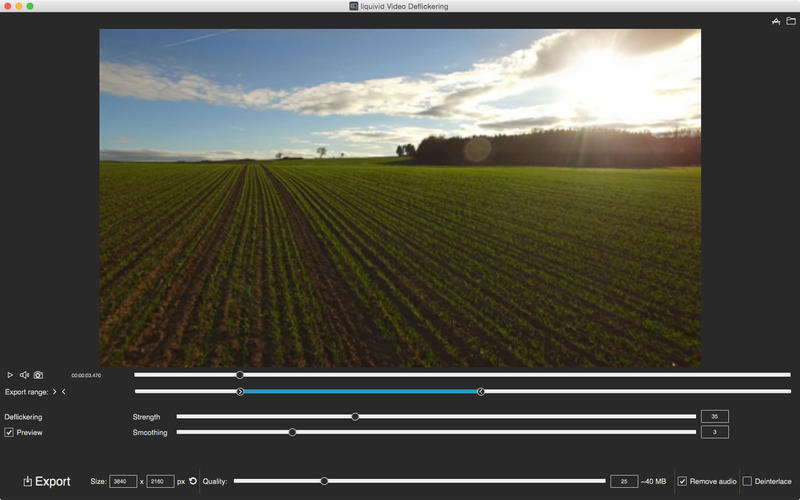Click the Strength slider handle
The height and width of the screenshot is (500, 800).
point(355,416)
